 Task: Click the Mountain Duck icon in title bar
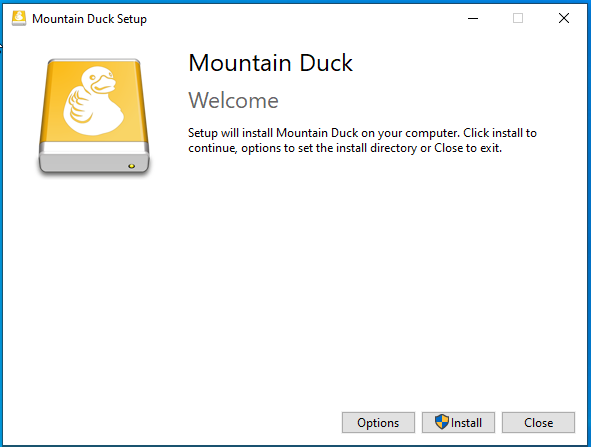point(19,18)
